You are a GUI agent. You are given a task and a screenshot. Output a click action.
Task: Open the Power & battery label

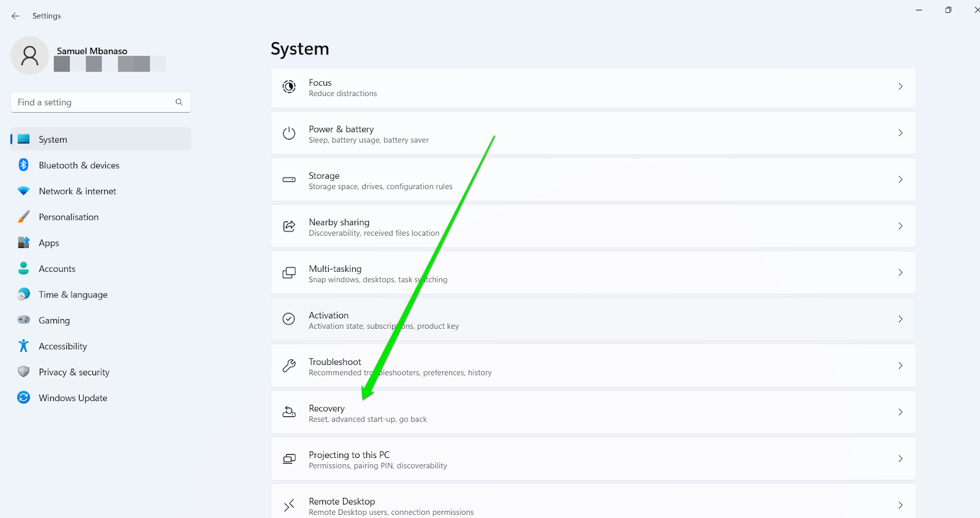tap(341, 129)
